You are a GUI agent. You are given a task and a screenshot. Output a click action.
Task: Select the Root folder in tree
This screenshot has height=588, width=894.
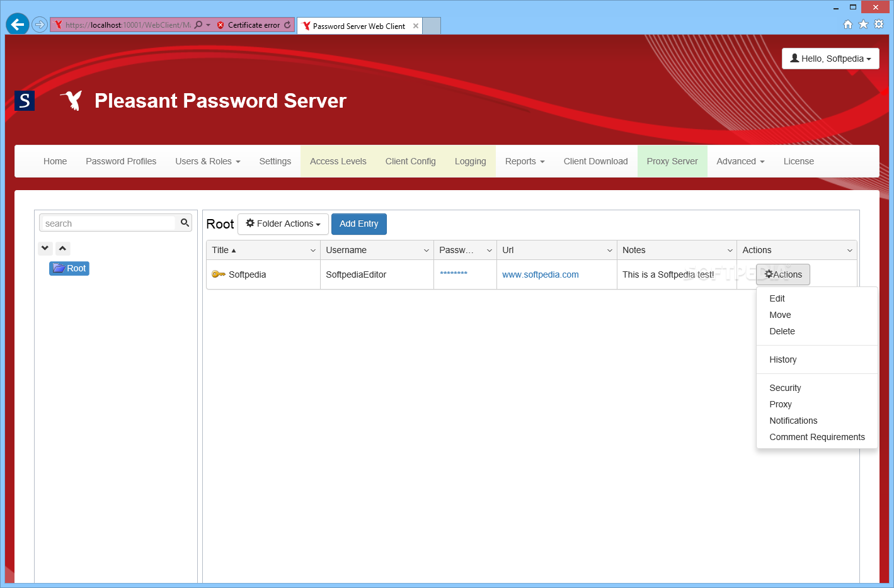pyautogui.click(x=69, y=268)
